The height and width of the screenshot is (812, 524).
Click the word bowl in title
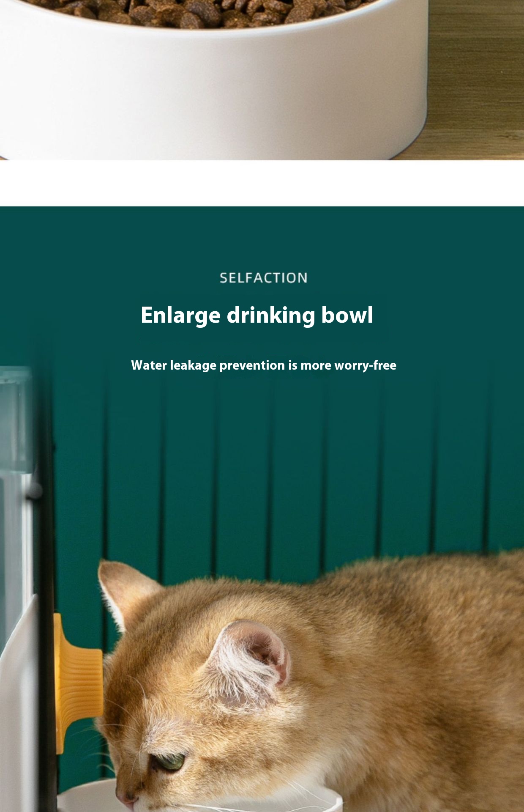347,315
